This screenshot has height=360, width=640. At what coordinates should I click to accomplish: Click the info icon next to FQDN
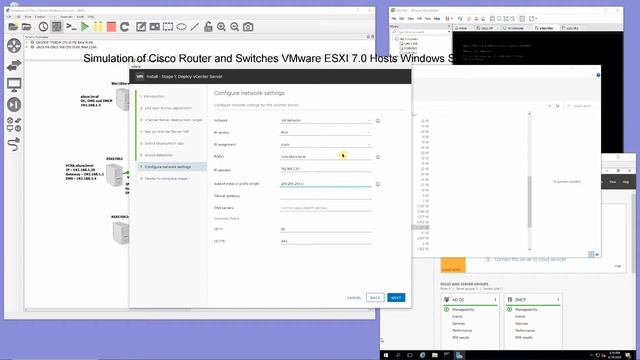(x=378, y=157)
